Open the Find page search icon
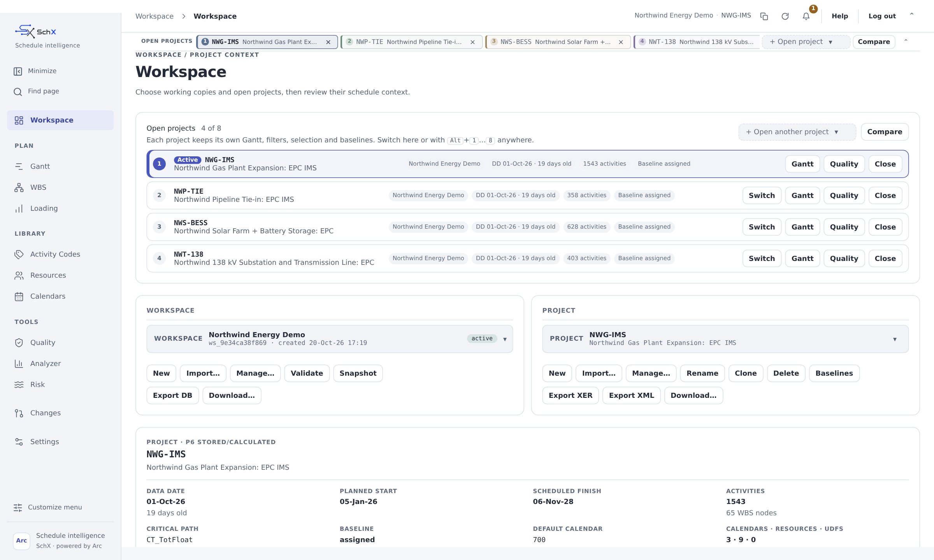 pyautogui.click(x=18, y=92)
